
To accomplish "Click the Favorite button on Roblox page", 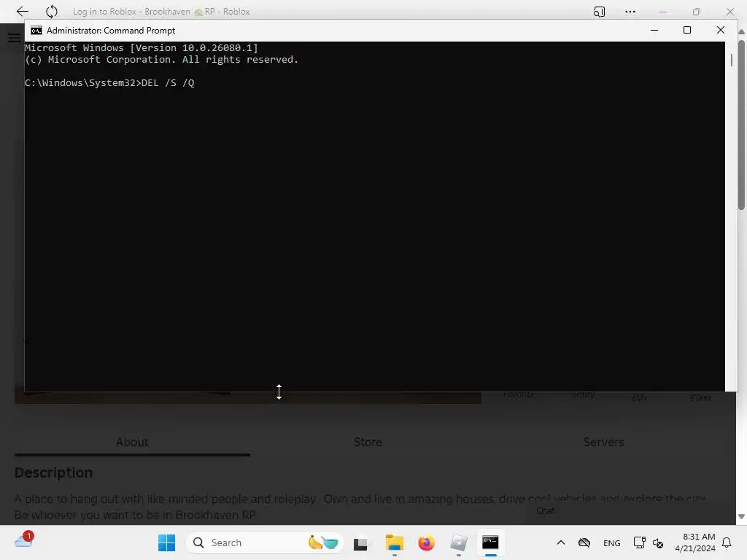I will coord(519,394).
